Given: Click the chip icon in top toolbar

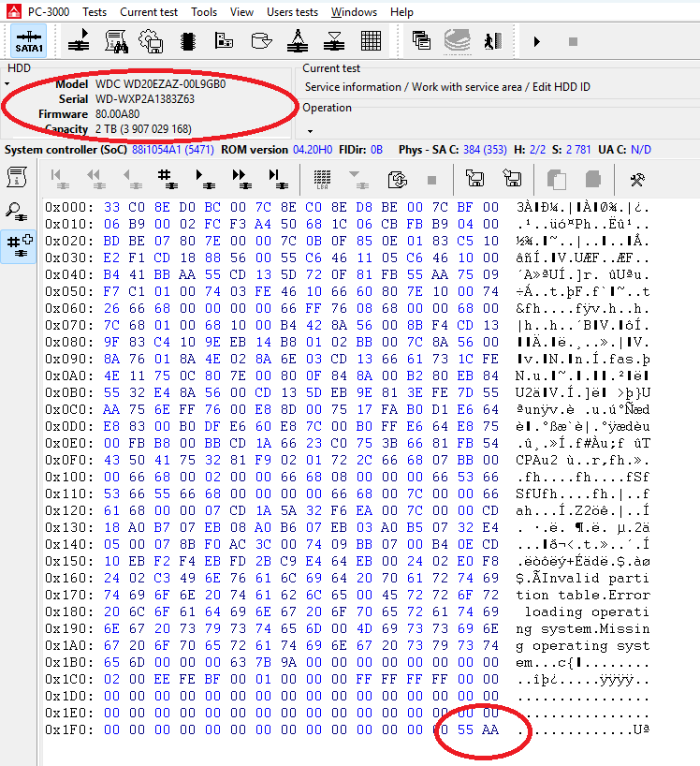Looking at the screenshot, I should point(187,41).
